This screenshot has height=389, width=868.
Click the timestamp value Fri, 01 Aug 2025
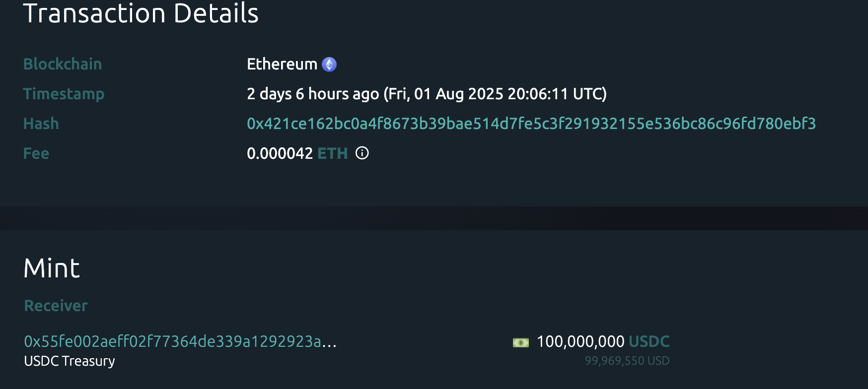tap(495, 94)
